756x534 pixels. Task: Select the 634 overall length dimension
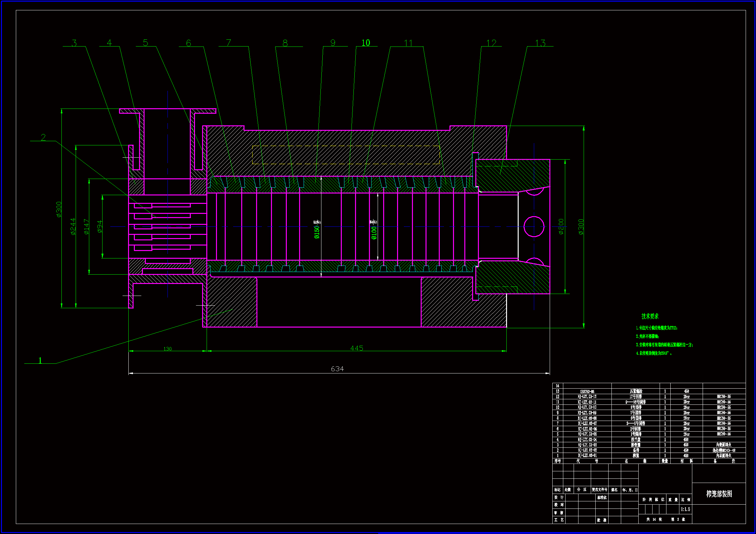pyautogui.click(x=337, y=369)
